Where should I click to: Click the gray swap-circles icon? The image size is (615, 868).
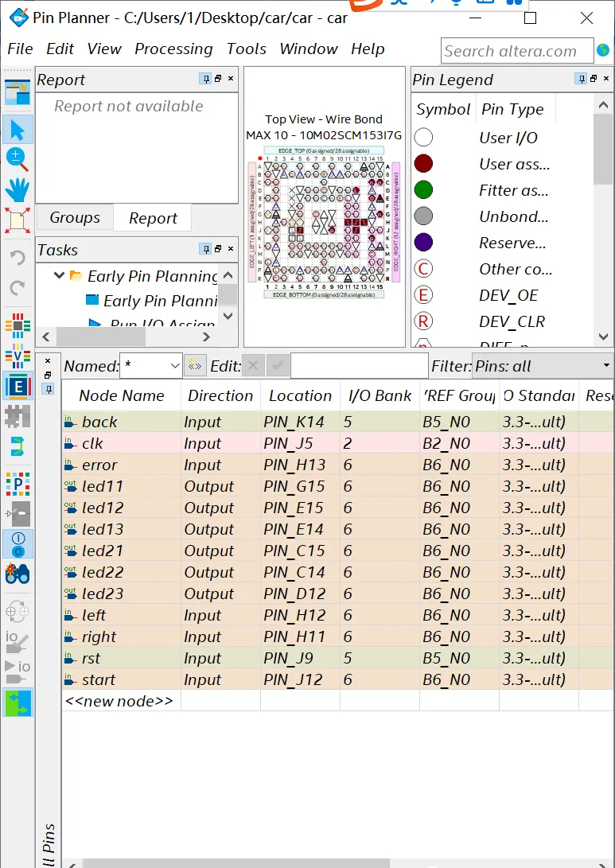[18, 612]
